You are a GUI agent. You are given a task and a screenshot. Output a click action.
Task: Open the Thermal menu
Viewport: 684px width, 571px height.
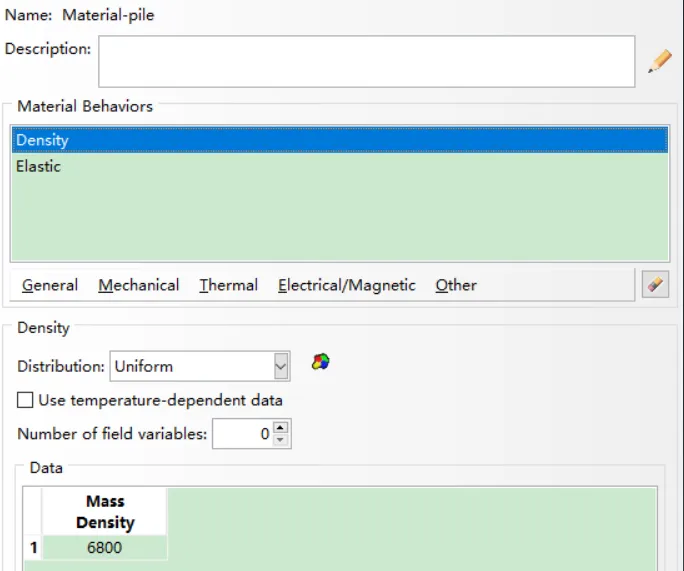click(229, 285)
